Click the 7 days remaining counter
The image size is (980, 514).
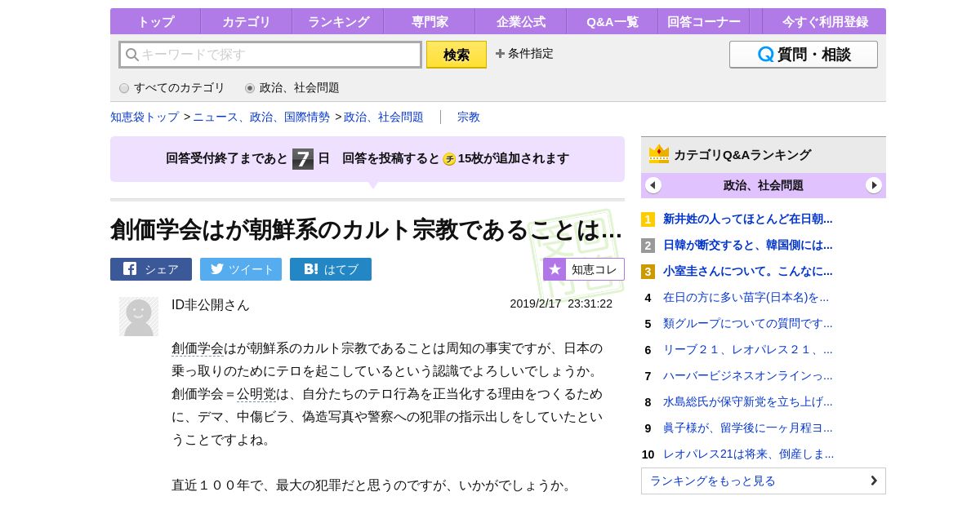(303, 158)
